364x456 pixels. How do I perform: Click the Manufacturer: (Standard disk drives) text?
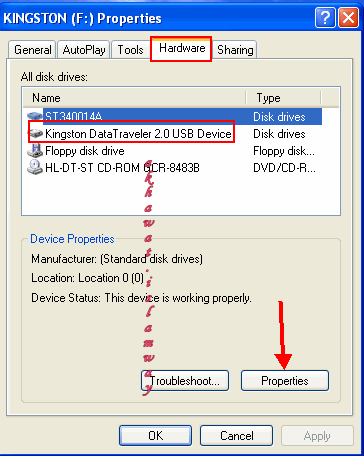pos(117,259)
